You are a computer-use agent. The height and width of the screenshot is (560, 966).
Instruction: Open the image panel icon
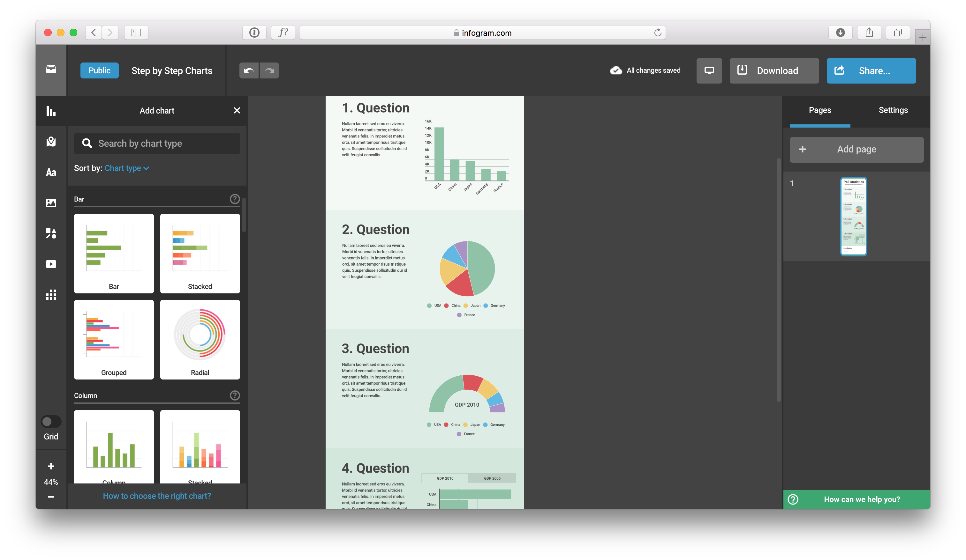coord(51,203)
